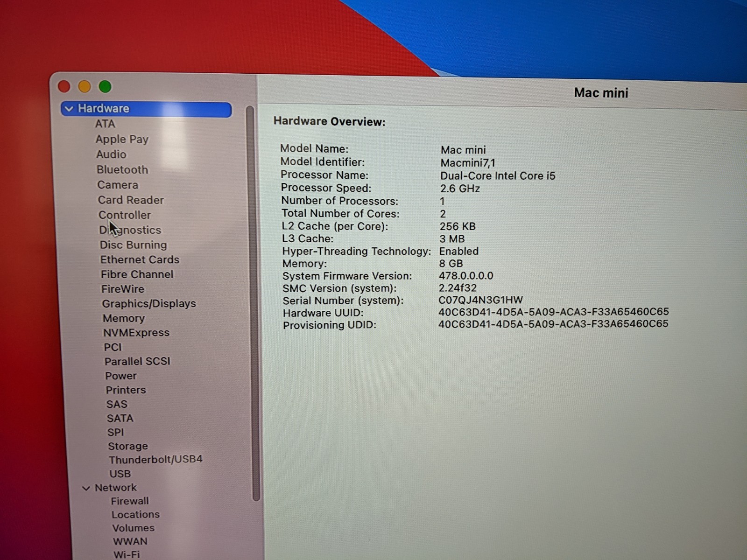Open the Apple Pay section
This screenshot has height=560, width=747.
click(x=122, y=139)
